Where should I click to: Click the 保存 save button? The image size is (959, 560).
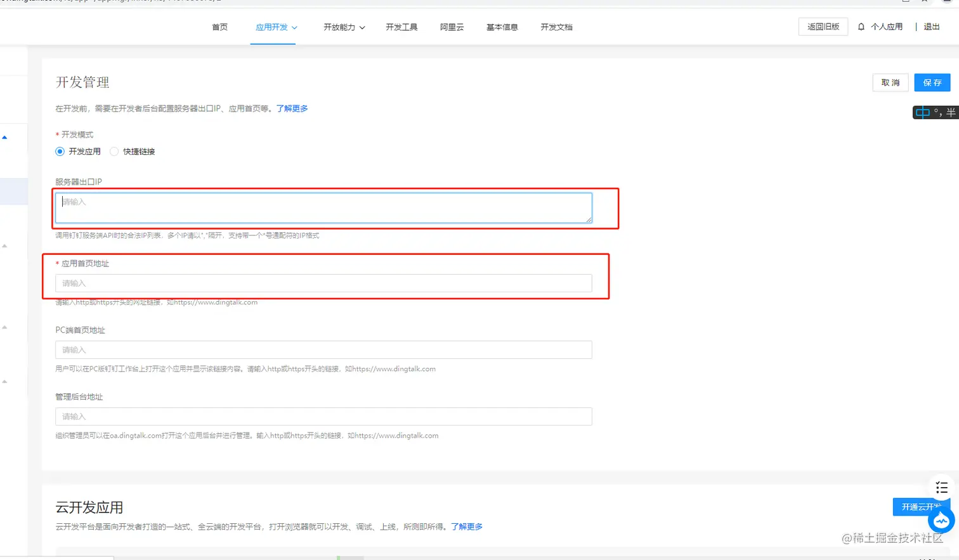[x=932, y=82]
